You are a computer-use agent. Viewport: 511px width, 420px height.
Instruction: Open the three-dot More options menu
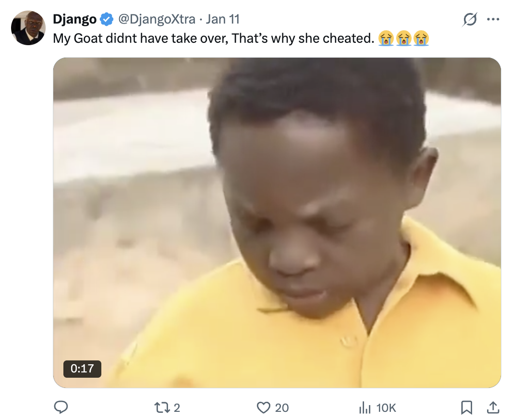click(493, 20)
